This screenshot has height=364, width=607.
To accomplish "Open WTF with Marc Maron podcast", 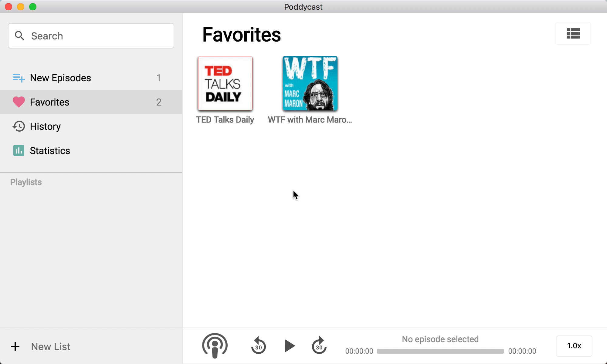I will coord(310,83).
